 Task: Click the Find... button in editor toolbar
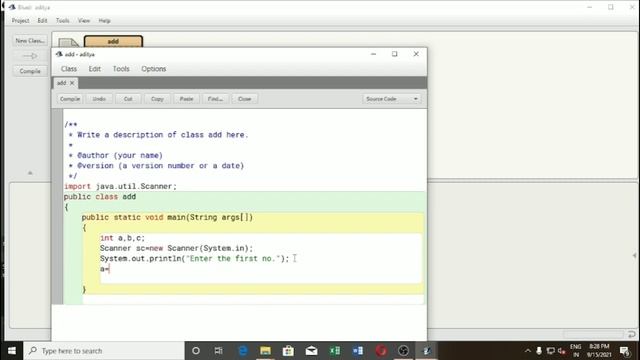tap(216, 99)
